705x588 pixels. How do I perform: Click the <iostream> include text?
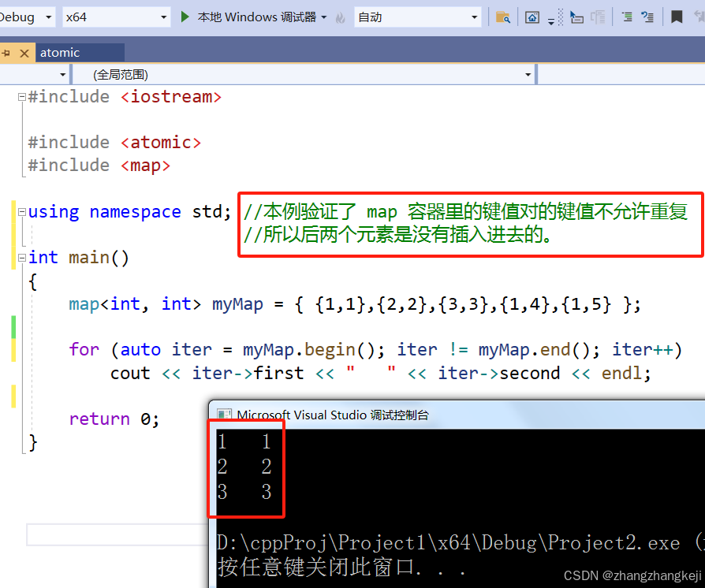pos(171,97)
